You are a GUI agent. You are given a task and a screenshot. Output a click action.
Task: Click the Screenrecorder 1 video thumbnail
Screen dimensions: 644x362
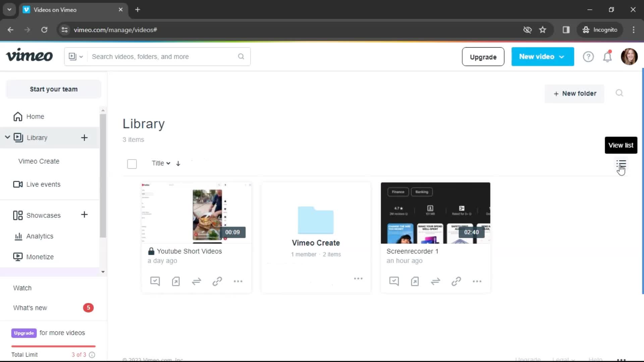tap(435, 213)
